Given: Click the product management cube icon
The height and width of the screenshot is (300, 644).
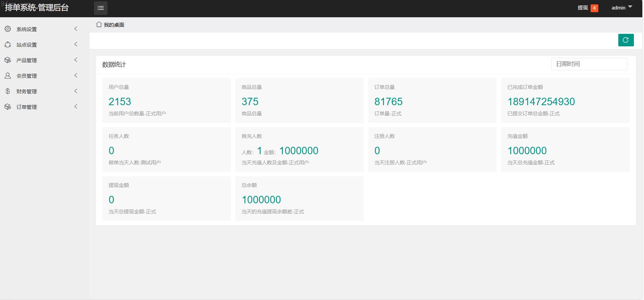Looking at the screenshot, I should pyautogui.click(x=8, y=60).
